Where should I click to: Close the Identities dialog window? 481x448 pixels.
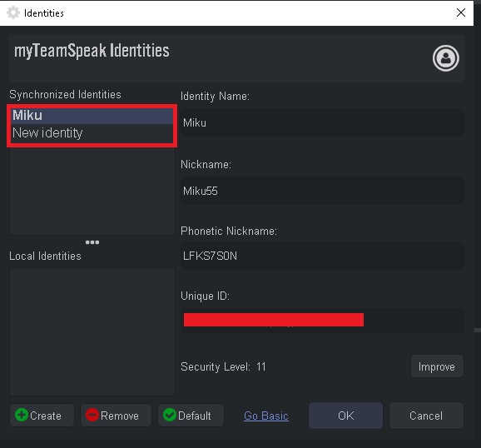pyautogui.click(x=461, y=12)
